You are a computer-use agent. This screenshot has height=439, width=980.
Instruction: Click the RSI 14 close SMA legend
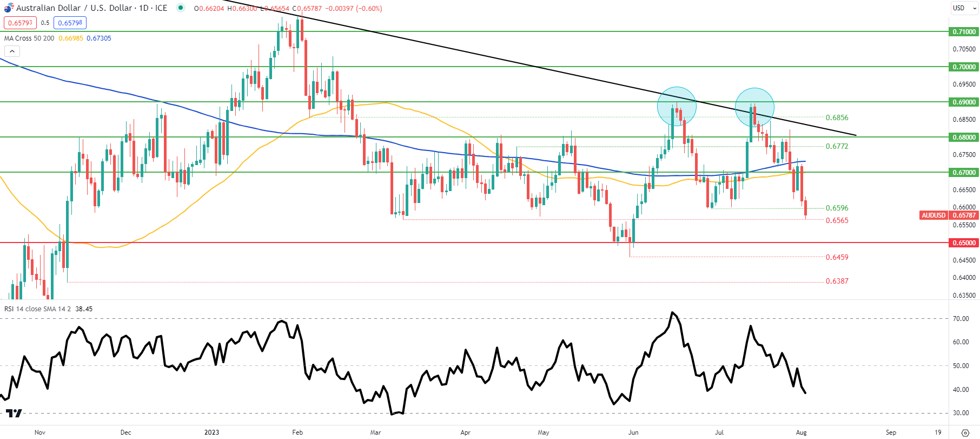tap(37, 309)
